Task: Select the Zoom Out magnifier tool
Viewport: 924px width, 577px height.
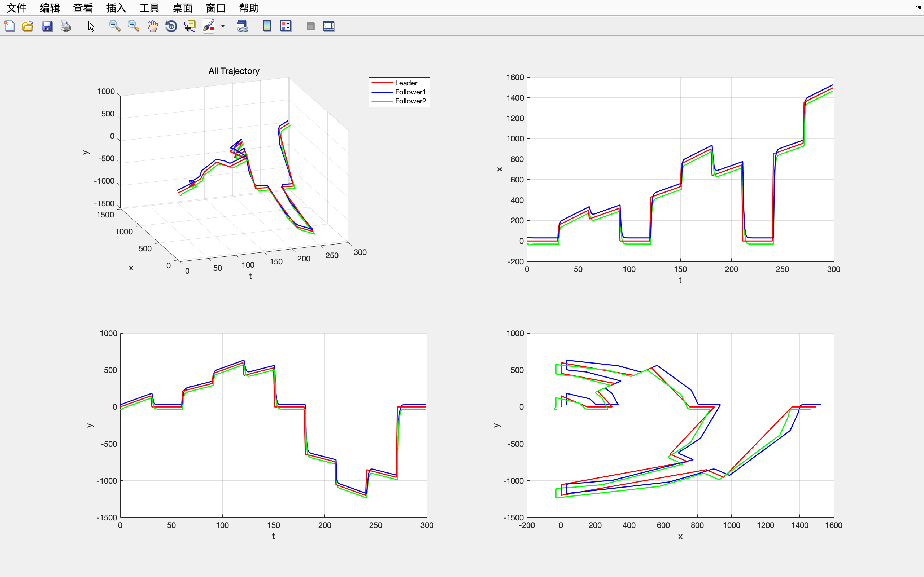Action: (x=133, y=26)
